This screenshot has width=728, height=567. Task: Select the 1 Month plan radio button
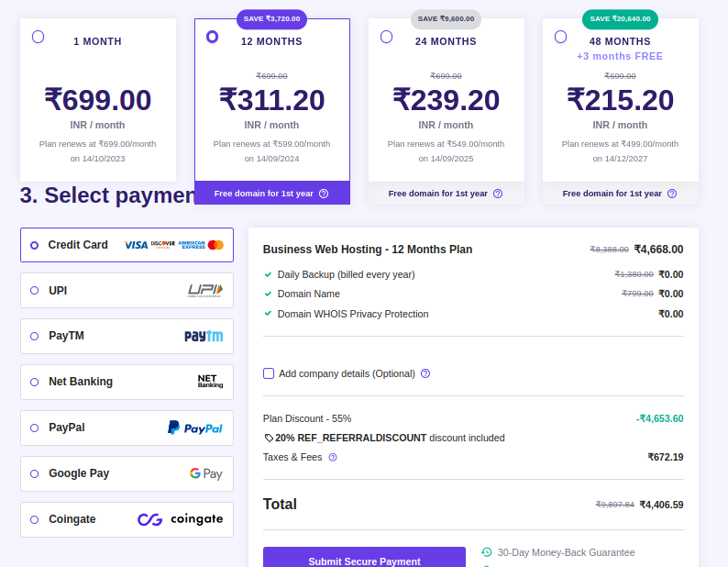coord(38,37)
